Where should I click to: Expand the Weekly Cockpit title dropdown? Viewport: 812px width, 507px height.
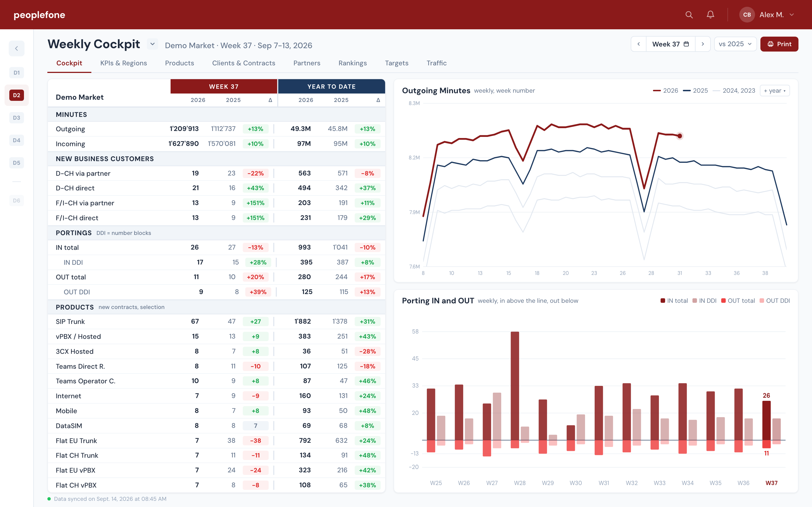[x=152, y=44]
